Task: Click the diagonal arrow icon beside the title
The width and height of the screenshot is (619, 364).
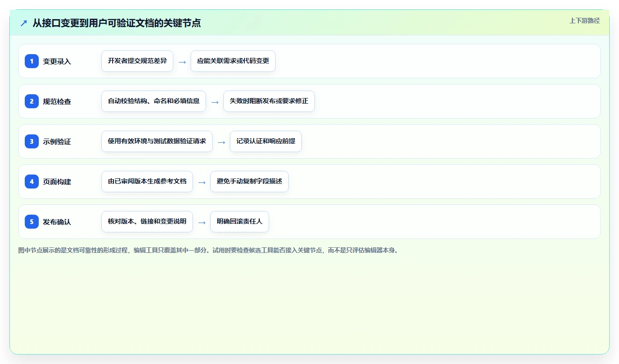Action: pyautogui.click(x=24, y=23)
